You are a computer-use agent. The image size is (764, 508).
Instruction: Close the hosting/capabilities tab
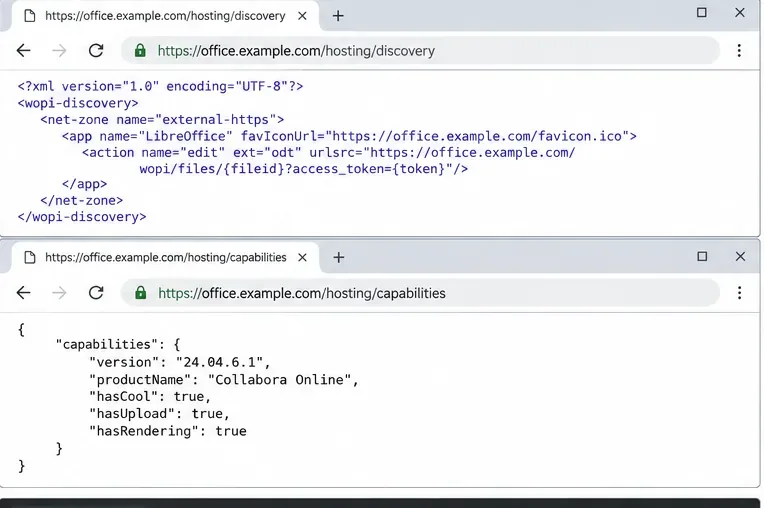(302, 257)
